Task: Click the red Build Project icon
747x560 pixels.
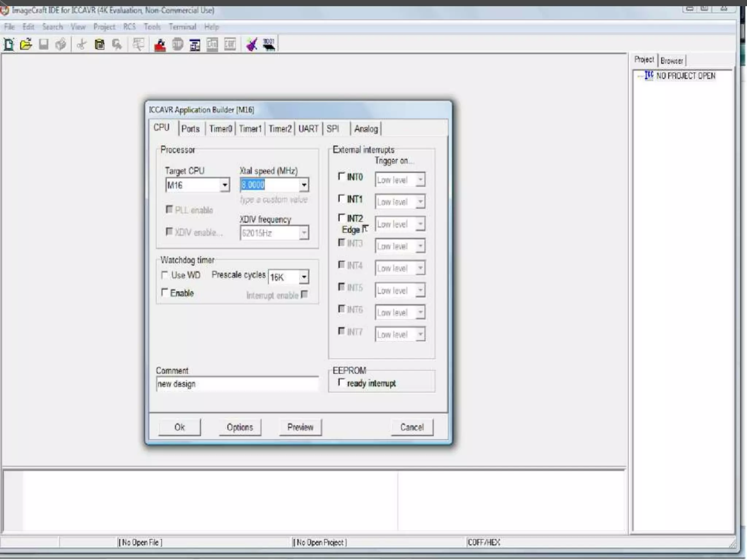Action: click(160, 45)
